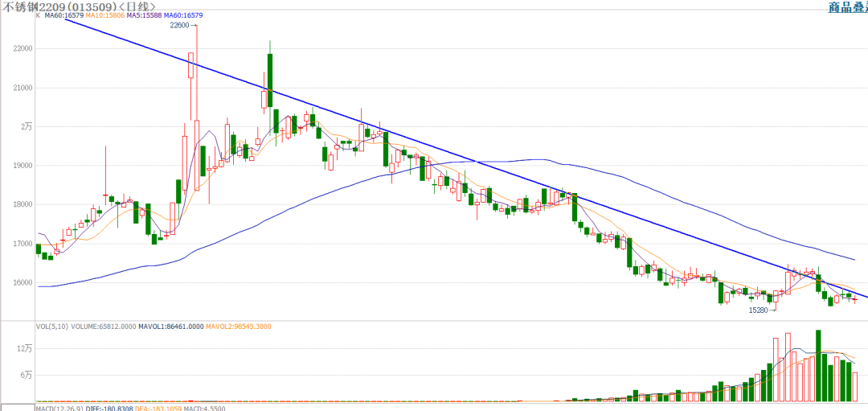The height and width of the screenshot is (411, 868).
Task: Select the orange MA10:15806 label
Action: click(105, 15)
